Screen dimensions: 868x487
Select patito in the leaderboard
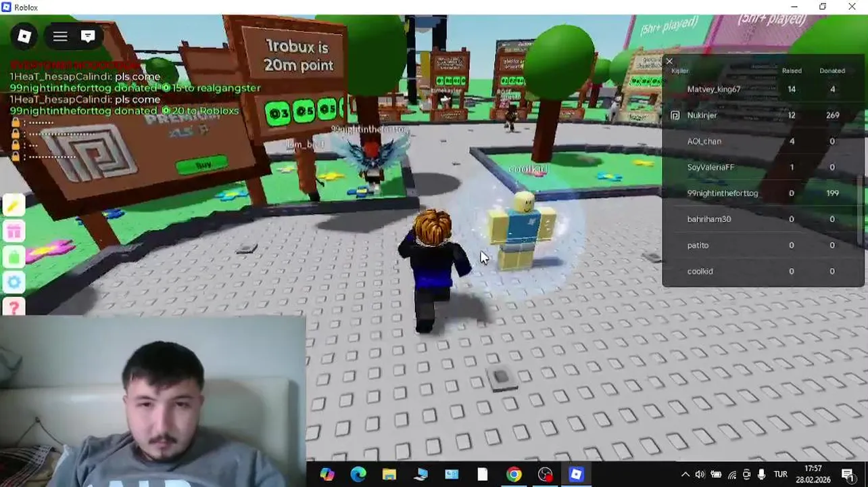[698, 246]
